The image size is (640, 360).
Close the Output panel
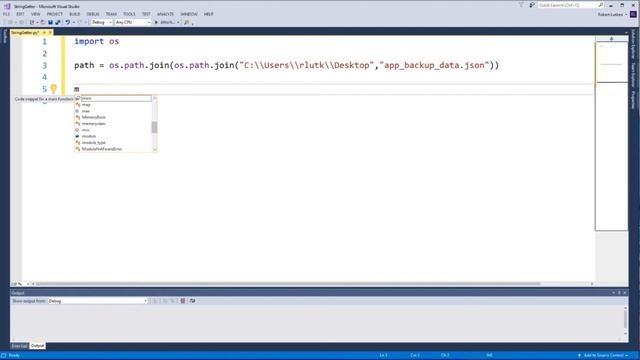tap(624, 293)
